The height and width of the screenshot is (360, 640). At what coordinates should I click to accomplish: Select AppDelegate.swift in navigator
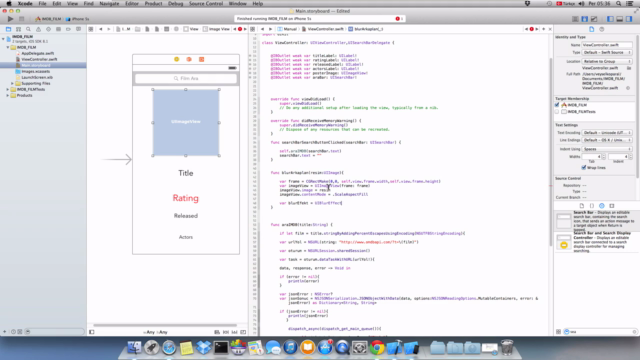(x=38, y=53)
